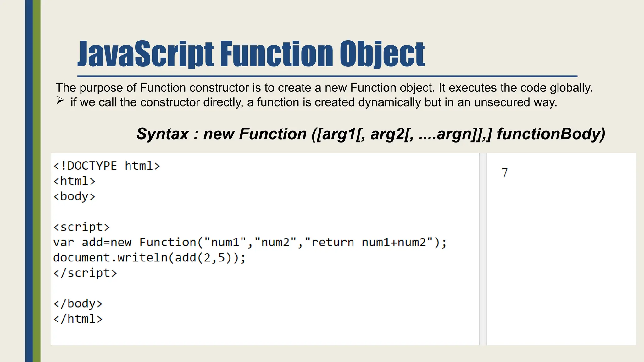
Task: Click the closing '</body>' code line
Action: point(78,304)
